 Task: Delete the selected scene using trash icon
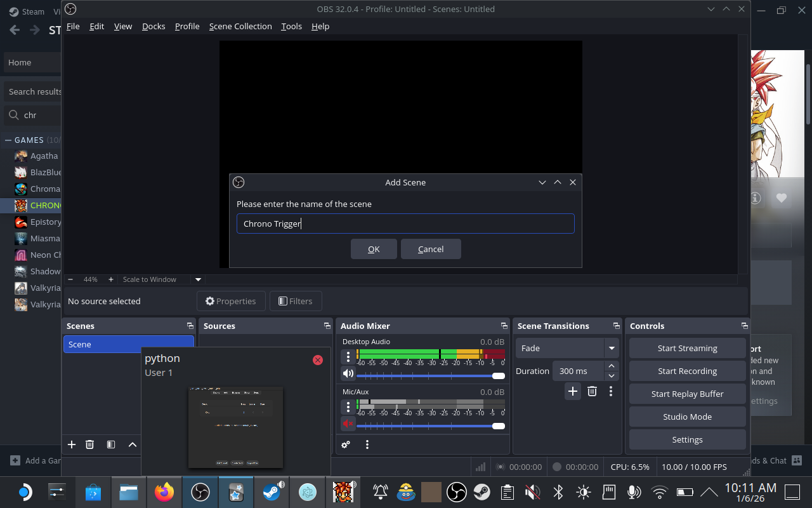(89, 444)
